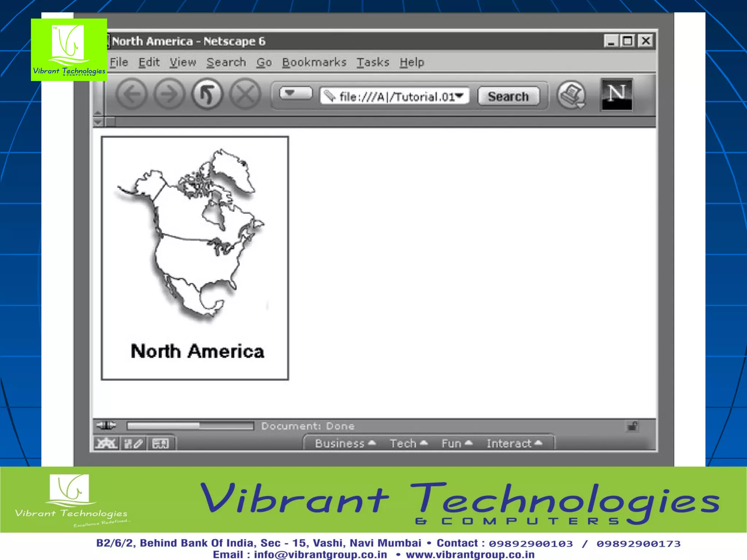The height and width of the screenshot is (560, 747).
Task: Open address book icon in taskbar
Action: [x=160, y=443]
